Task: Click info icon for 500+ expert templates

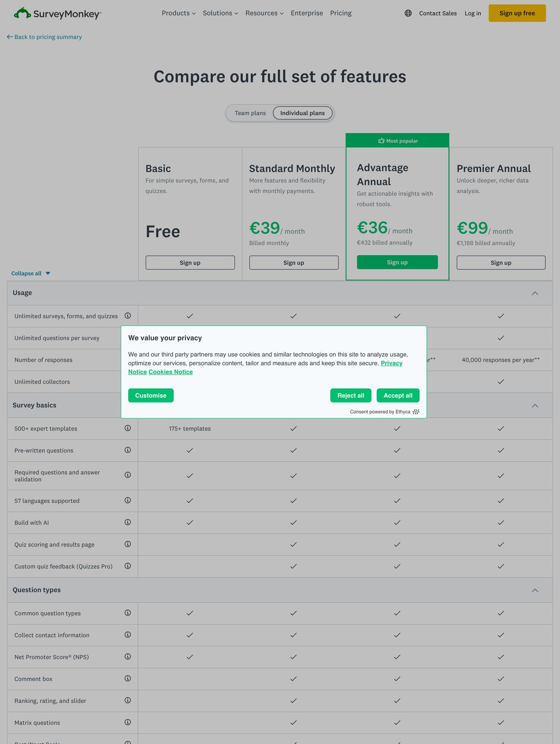Action: tap(128, 428)
